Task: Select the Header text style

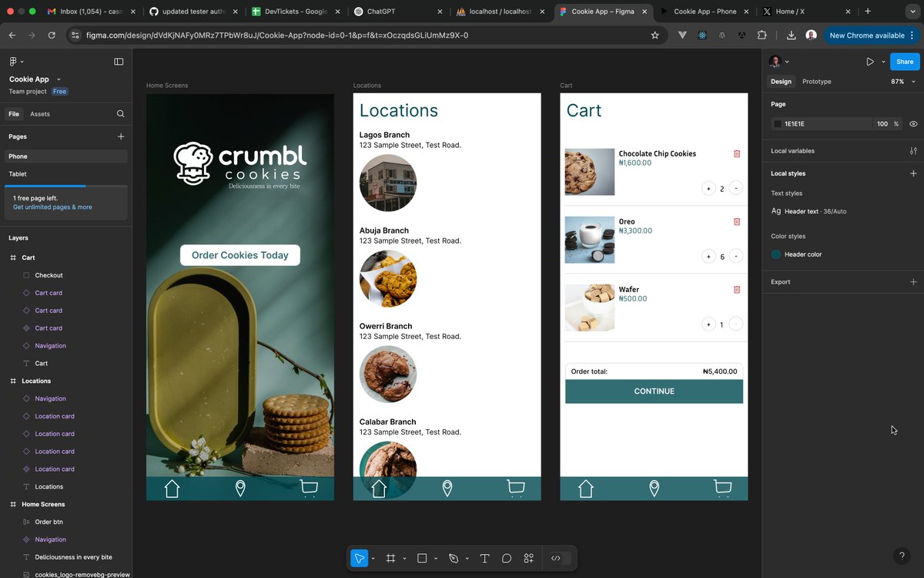Action: [x=808, y=211]
